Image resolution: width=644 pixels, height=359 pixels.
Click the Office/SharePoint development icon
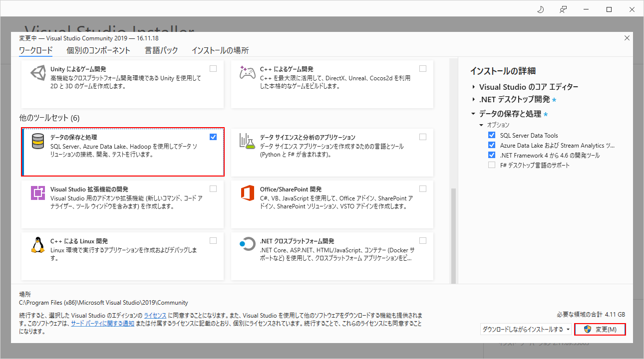coord(248,193)
